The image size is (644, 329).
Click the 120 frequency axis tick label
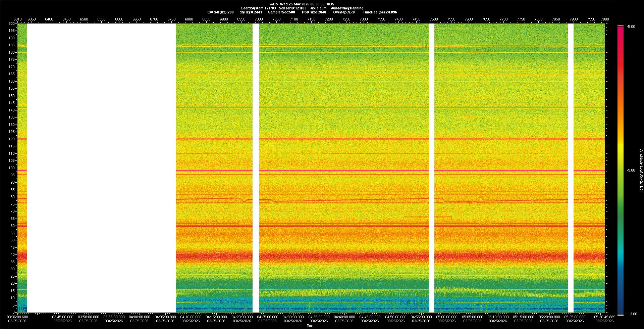[x=12, y=139]
